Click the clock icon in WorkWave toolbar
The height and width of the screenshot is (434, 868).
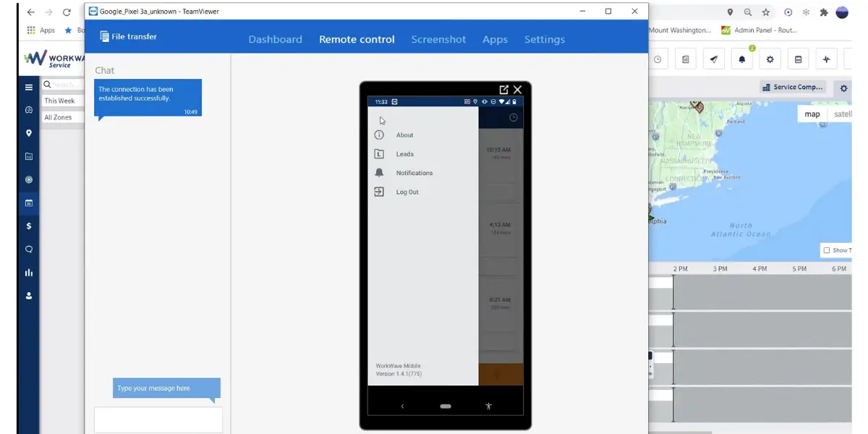coord(657,59)
